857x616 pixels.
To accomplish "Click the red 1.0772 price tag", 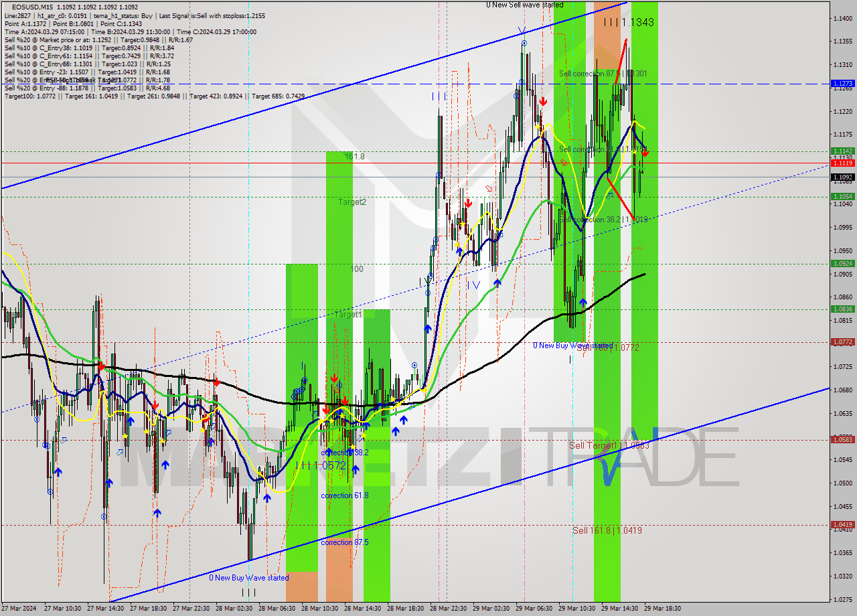I will (842, 341).
